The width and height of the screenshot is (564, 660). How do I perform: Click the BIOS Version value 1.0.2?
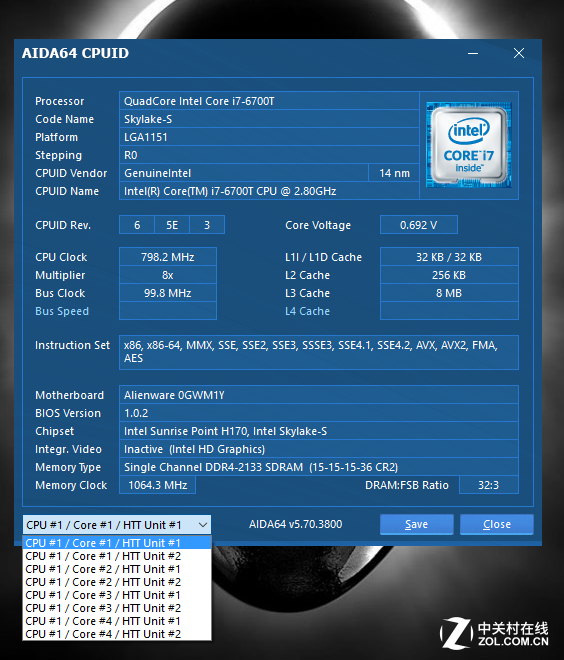point(319,413)
